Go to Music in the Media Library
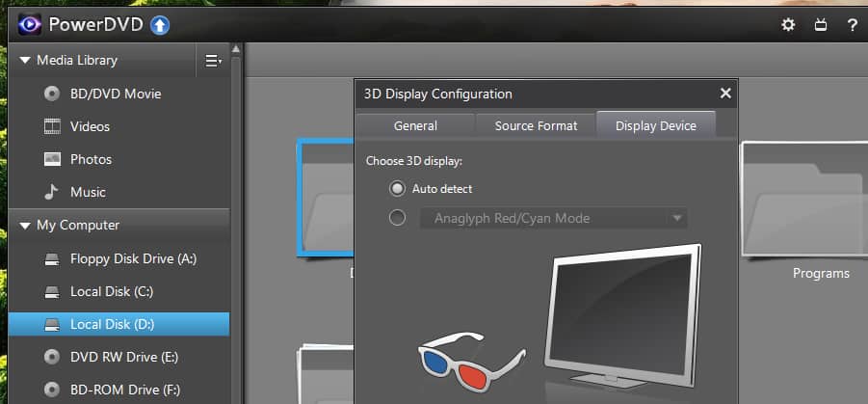 click(x=88, y=192)
